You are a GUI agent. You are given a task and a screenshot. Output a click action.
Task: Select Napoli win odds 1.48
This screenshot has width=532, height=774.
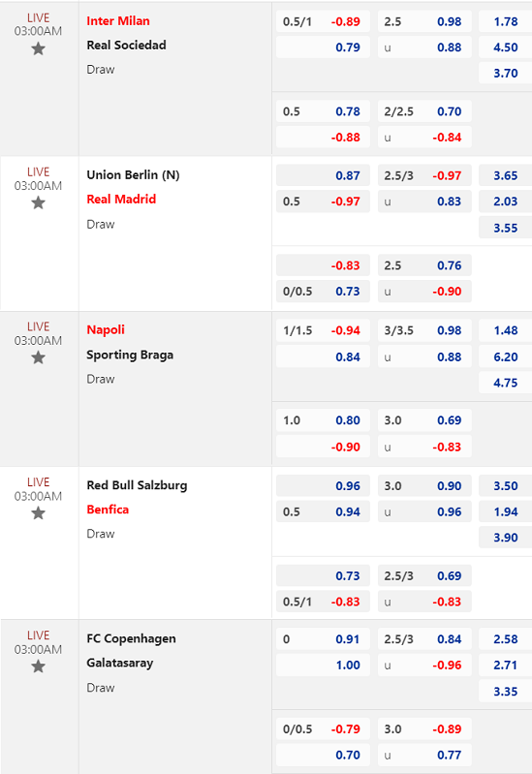[x=505, y=330]
